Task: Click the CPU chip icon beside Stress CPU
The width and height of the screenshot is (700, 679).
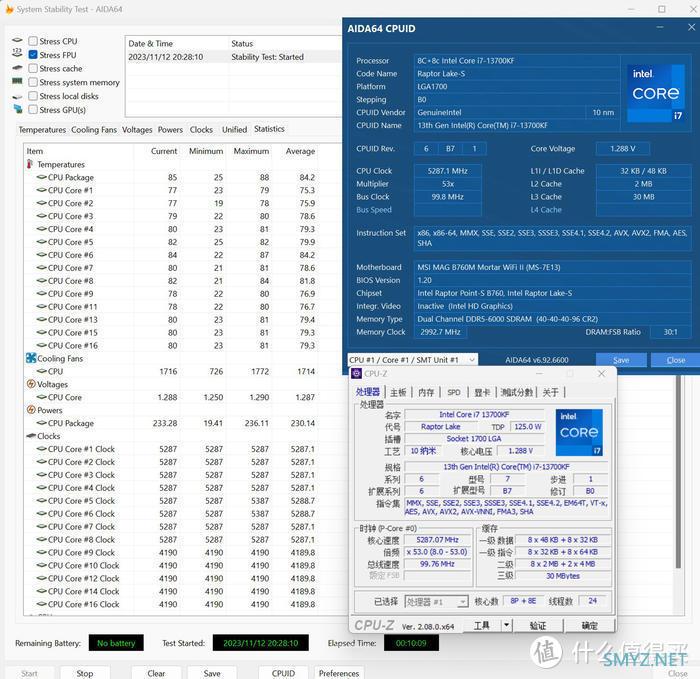Action: tap(17, 41)
